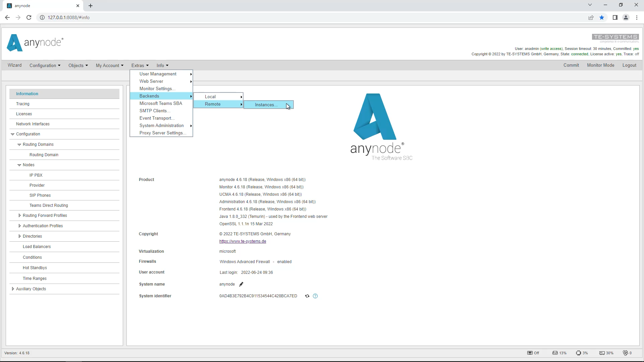Image resolution: width=644 pixels, height=362 pixels.
Task: Share this page icon in address bar
Action: tap(591, 17)
